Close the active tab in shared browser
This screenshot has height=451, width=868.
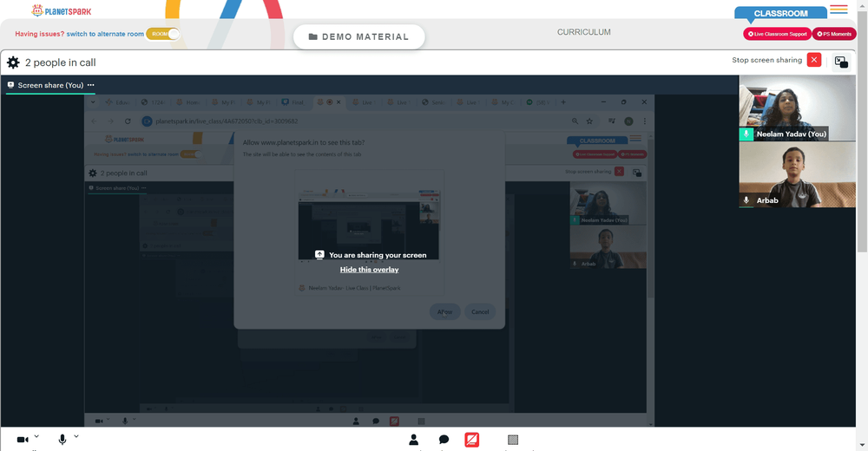coord(339,102)
